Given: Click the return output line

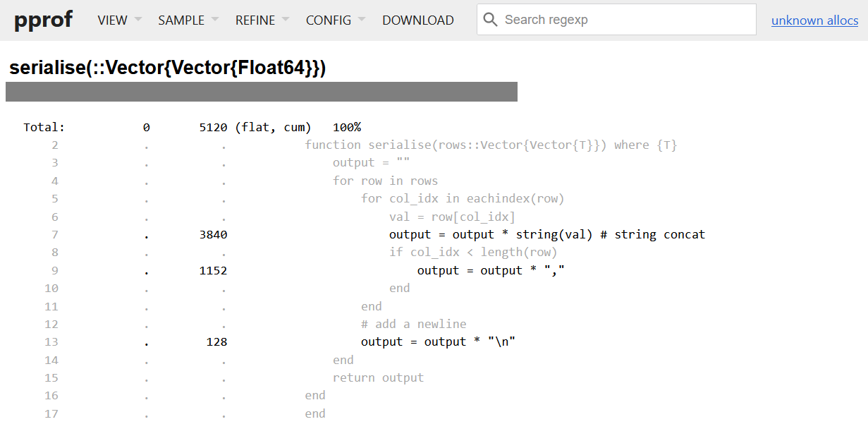Looking at the screenshot, I should [378, 378].
